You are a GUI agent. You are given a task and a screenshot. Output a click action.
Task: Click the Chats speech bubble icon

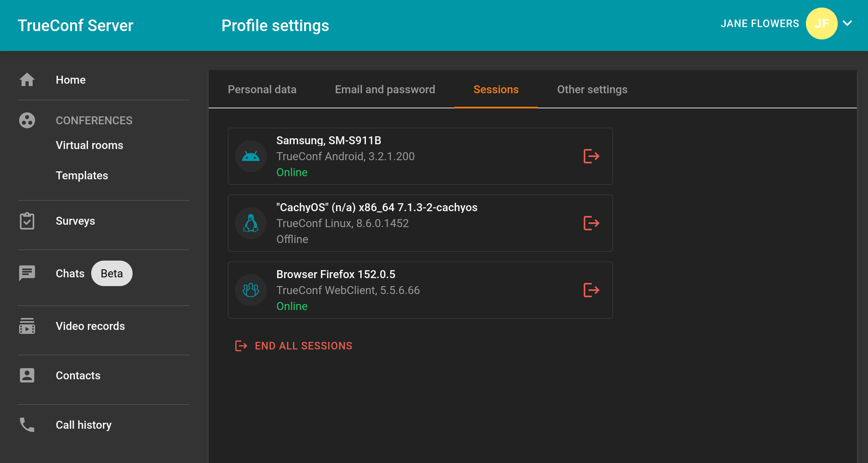click(x=27, y=273)
